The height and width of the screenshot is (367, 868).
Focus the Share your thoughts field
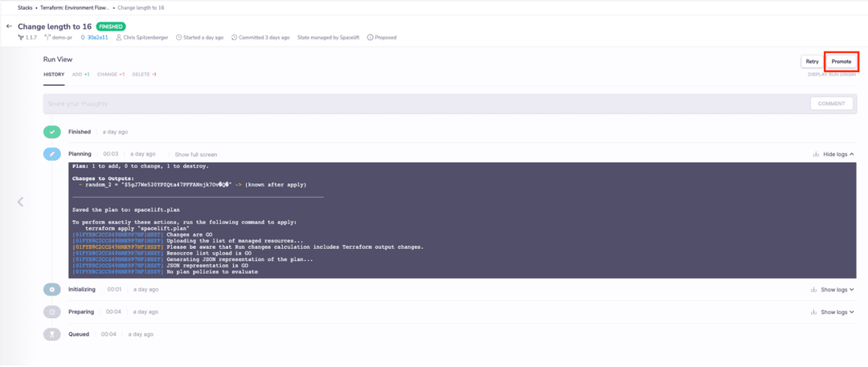pos(425,104)
